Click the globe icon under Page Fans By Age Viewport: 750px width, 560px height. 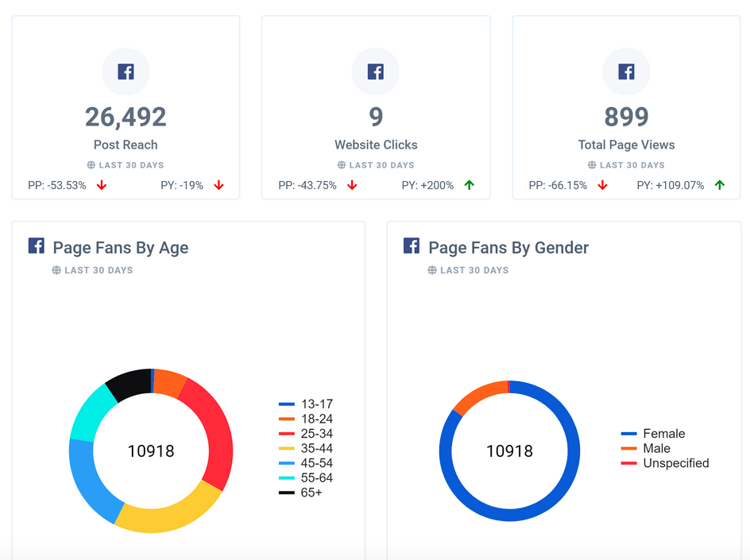click(x=56, y=270)
